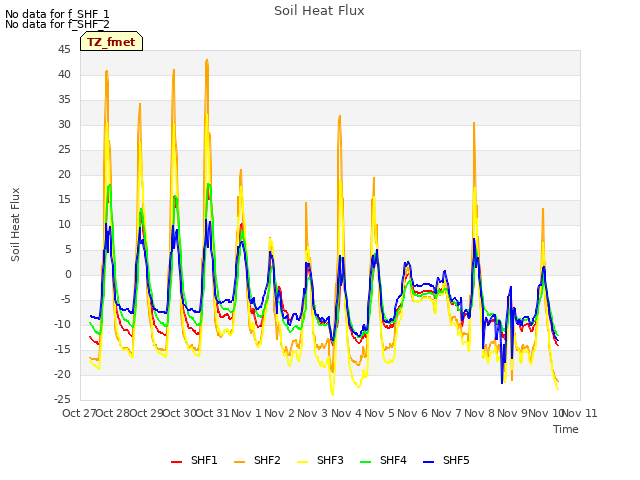Click the Nov 11 x-axis tick label

coord(580,413)
